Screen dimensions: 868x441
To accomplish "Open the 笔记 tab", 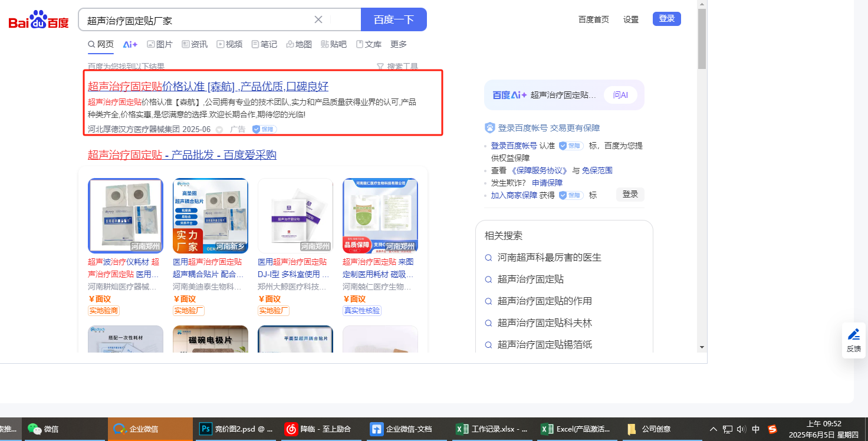I will click(264, 44).
